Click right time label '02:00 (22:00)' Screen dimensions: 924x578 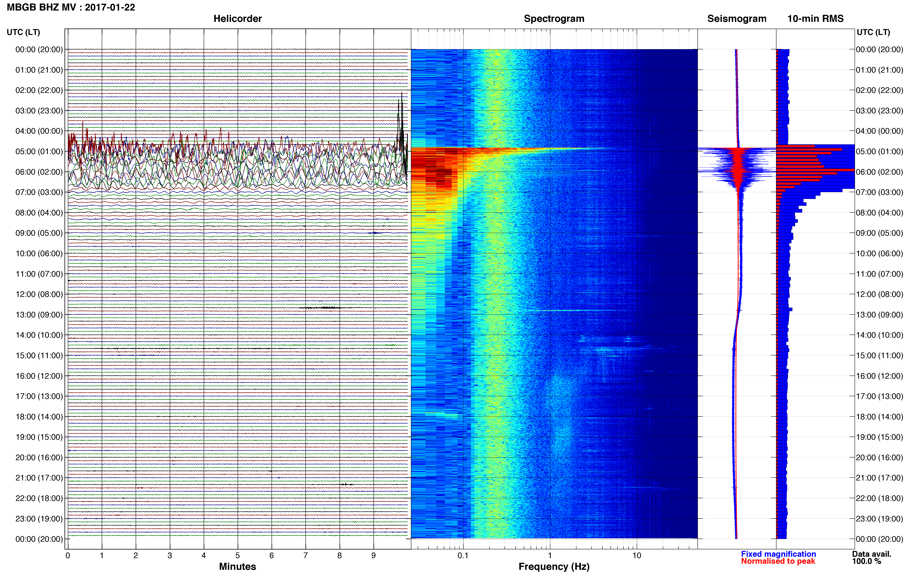coord(879,90)
